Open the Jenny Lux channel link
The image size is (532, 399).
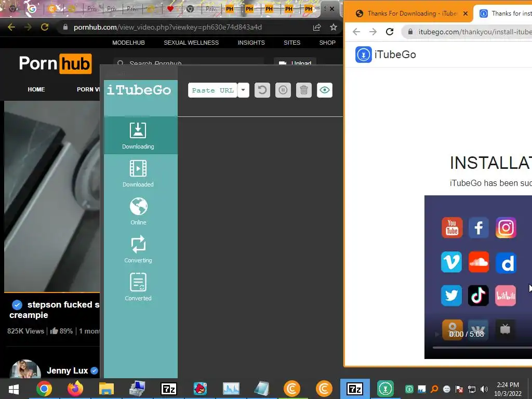(67, 370)
